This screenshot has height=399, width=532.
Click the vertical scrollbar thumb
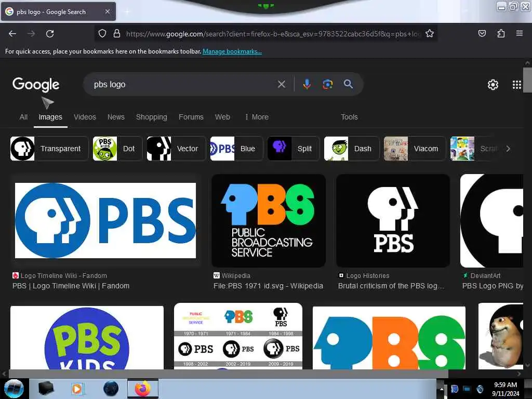pyautogui.click(x=527, y=80)
